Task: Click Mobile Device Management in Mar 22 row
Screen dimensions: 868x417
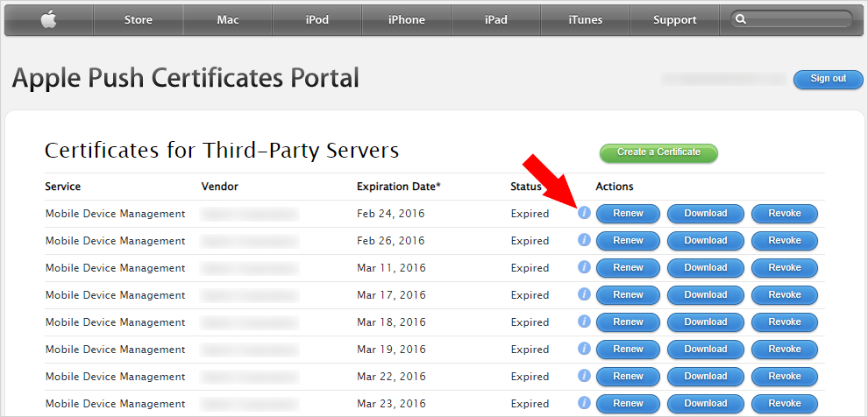Action: 115,376
